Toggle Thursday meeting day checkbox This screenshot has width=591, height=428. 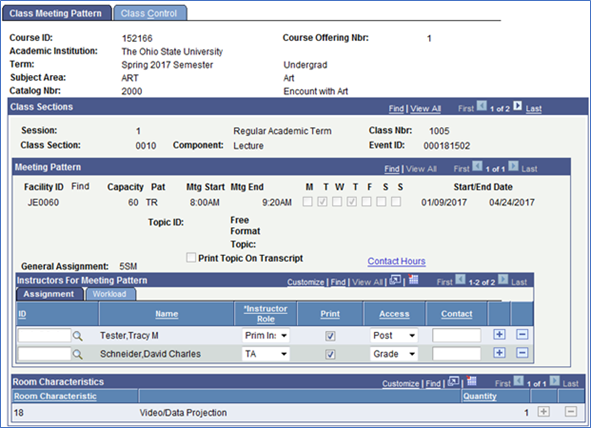(x=352, y=202)
